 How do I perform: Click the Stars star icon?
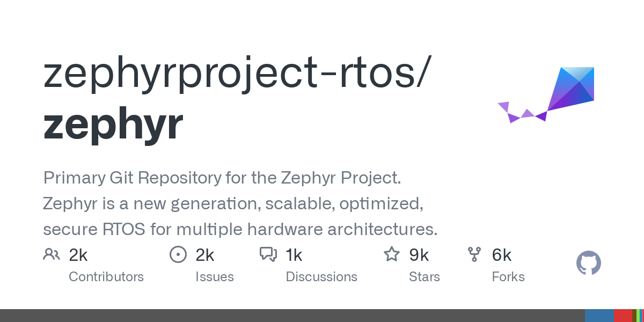pyautogui.click(x=392, y=254)
